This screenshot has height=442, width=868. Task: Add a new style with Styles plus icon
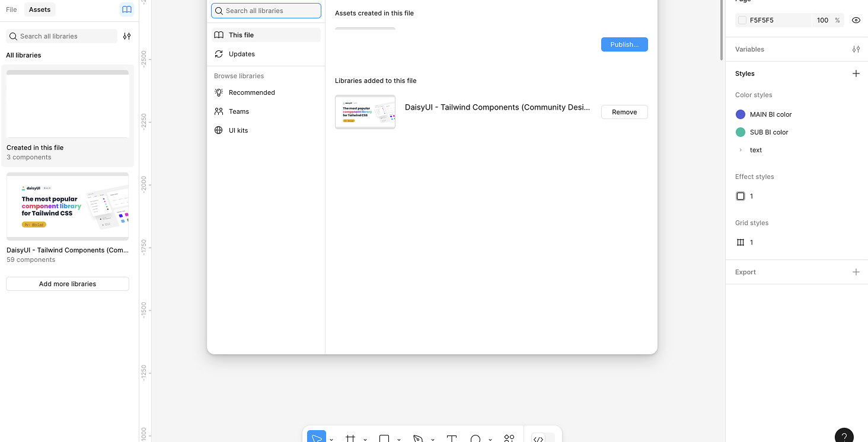click(x=856, y=73)
